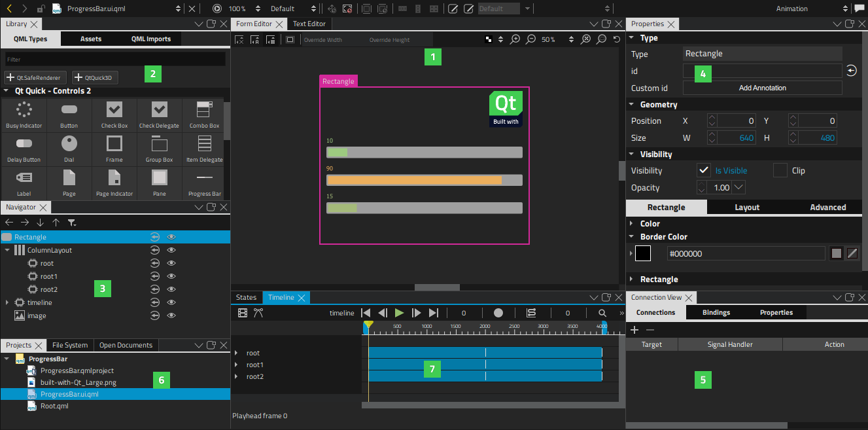This screenshot has height=430, width=868.
Task: Switch to the Text Editor tab
Action: 309,23
